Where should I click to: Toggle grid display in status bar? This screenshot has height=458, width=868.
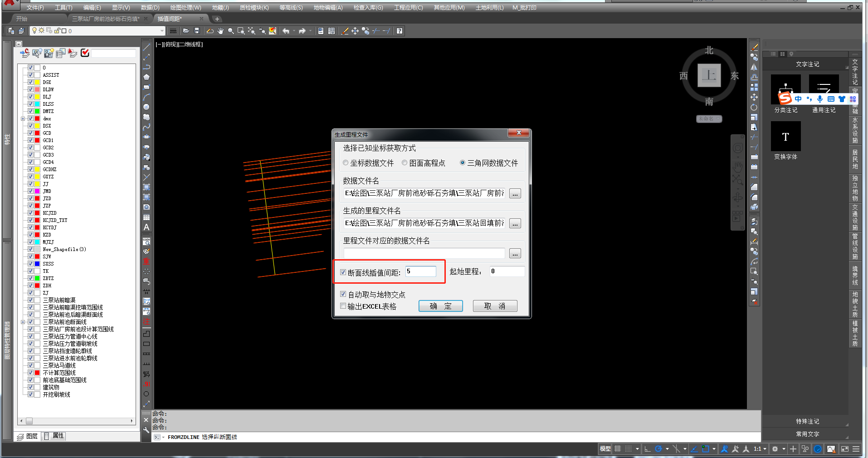618,449
